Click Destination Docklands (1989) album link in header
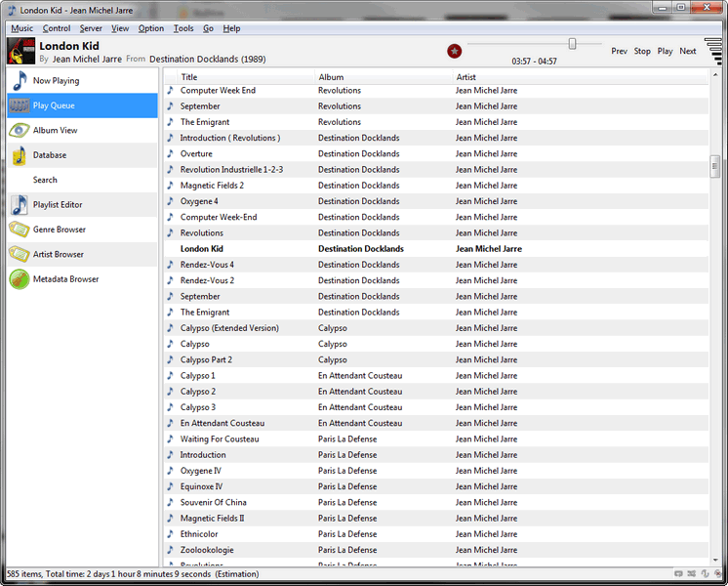Image resolution: width=728 pixels, height=586 pixels. (x=208, y=59)
